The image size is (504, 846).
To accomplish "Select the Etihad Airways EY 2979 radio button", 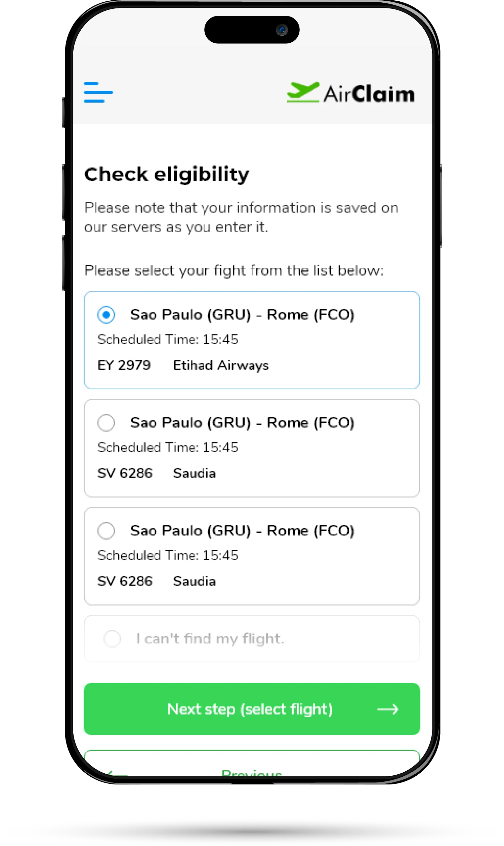I will click(x=106, y=315).
